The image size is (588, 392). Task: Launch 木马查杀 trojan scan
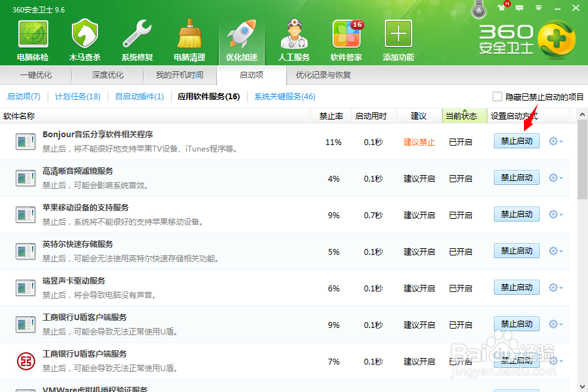[x=84, y=39]
